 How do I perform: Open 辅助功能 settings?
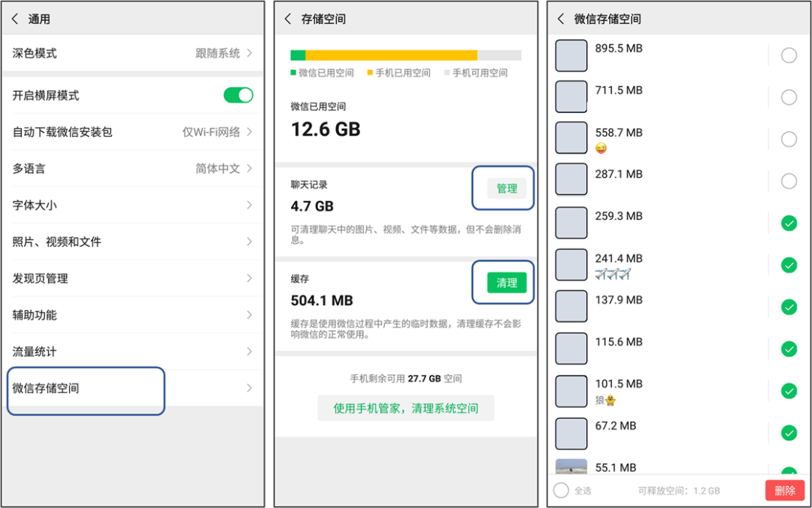click(133, 315)
